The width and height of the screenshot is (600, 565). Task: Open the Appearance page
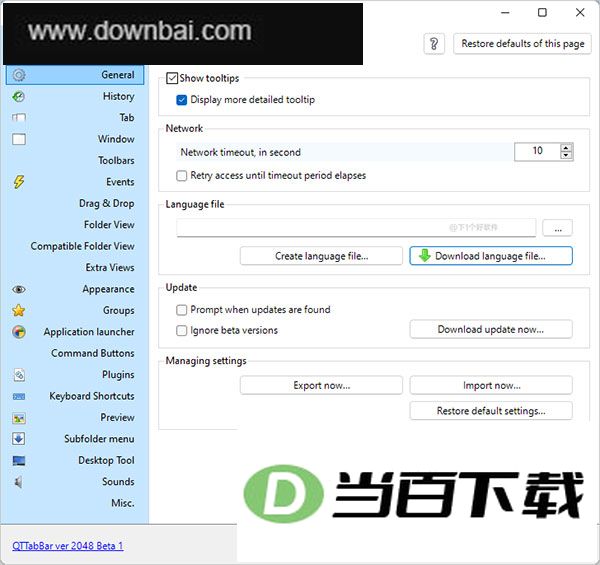(75, 289)
